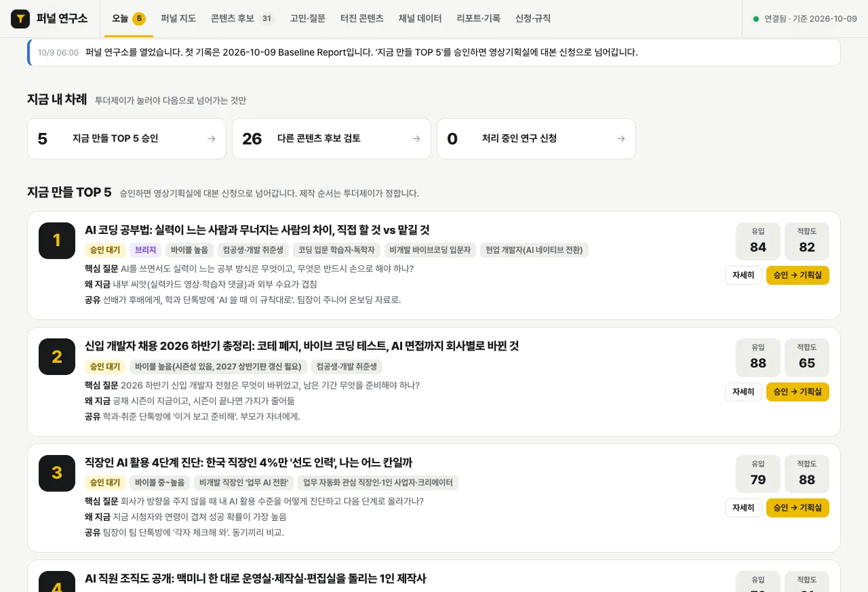This screenshot has height=592, width=868.
Task: Click the 비개발 바이브코딩 입문자 tag
Action: click(430, 250)
